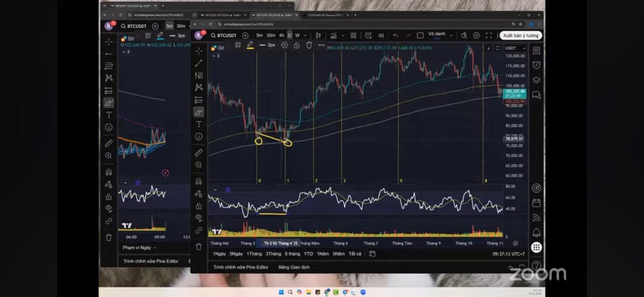Open emoji icons tool in front window
This screenshot has height=297, width=644.
pos(199,137)
